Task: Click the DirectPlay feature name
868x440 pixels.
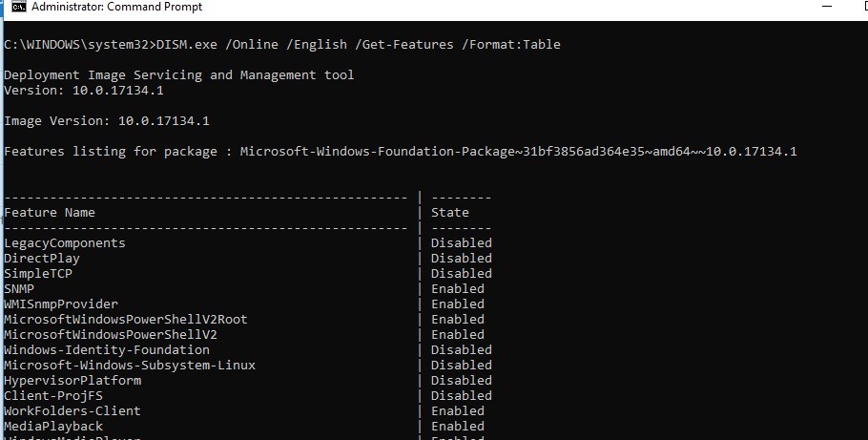Action: (42, 258)
